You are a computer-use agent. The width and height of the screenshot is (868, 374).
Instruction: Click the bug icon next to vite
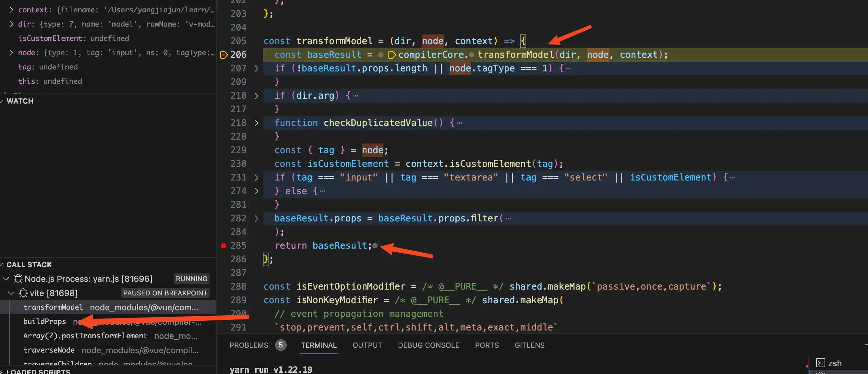coord(23,293)
